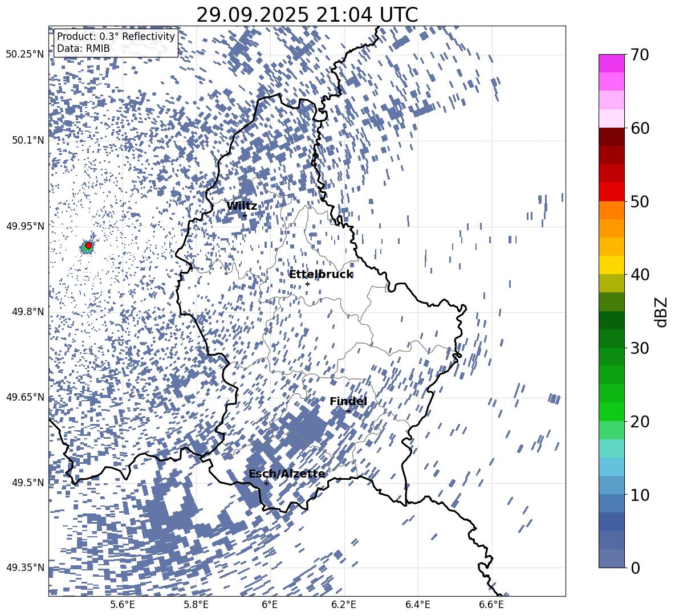The image size is (675, 616).
Task: Select the Findel station label
Action: (x=348, y=401)
